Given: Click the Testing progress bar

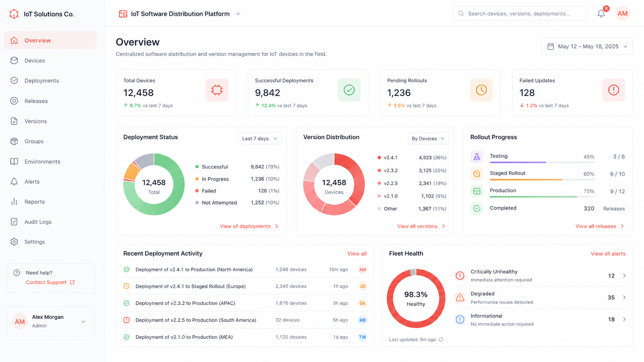Looking at the screenshot, I should click(542, 162).
